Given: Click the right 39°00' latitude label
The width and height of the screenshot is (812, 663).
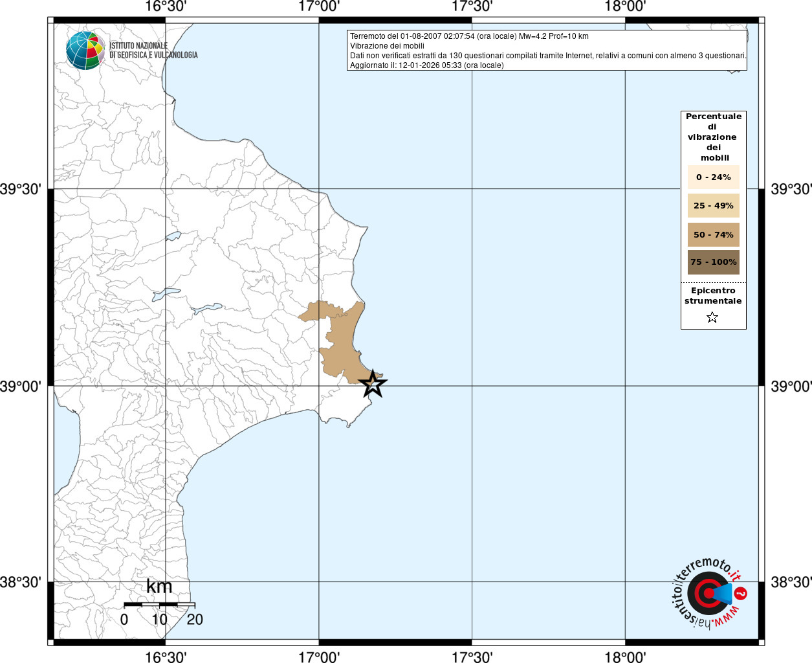Looking at the screenshot, I should click(x=791, y=387).
